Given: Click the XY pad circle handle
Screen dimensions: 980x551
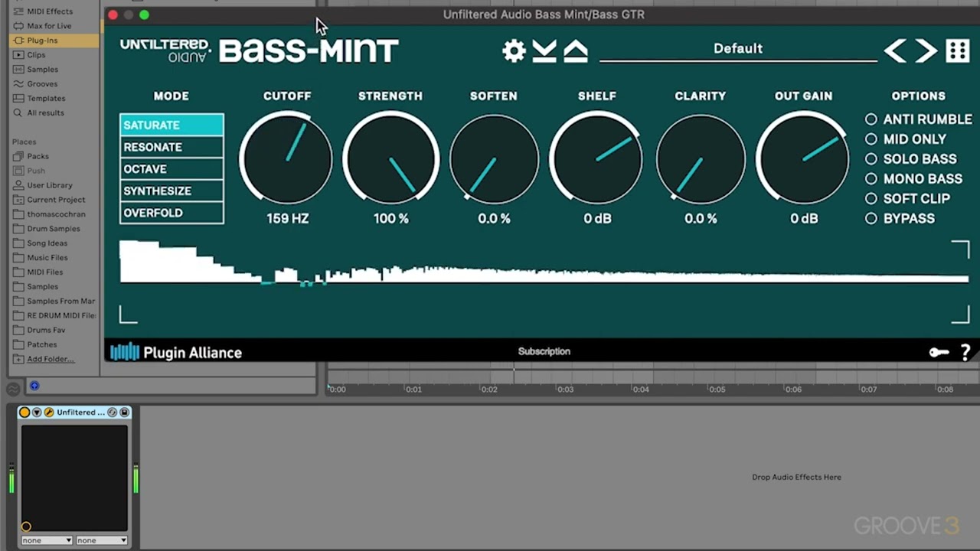Looking at the screenshot, I should 26,526.
